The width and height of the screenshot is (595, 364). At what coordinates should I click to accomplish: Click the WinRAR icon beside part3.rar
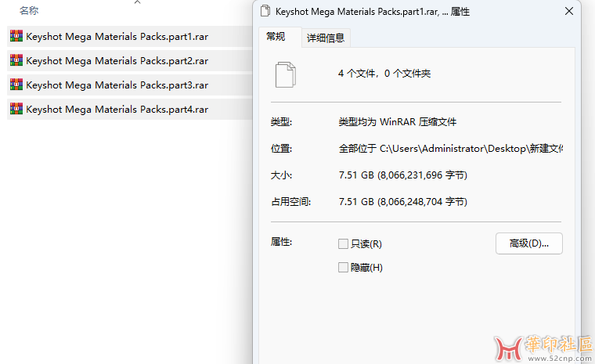pos(16,85)
